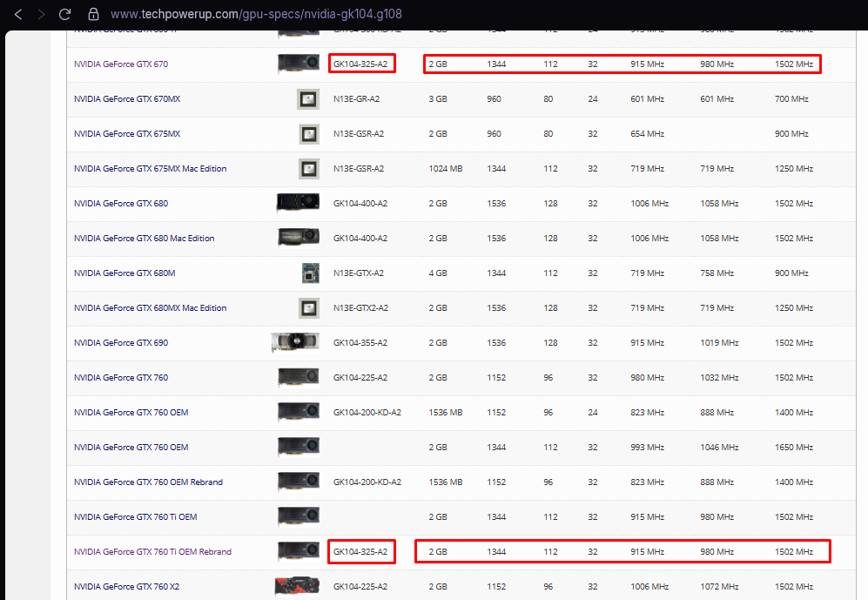Image resolution: width=868 pixels, height=600 pixels.
Task: Open the GTX 760 Ti OEM link
Action: 135,517
